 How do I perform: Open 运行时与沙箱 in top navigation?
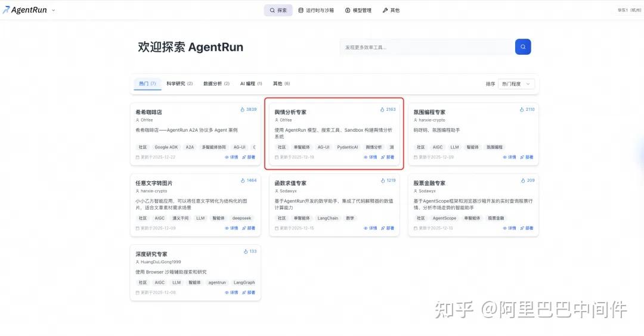point(316,10)
